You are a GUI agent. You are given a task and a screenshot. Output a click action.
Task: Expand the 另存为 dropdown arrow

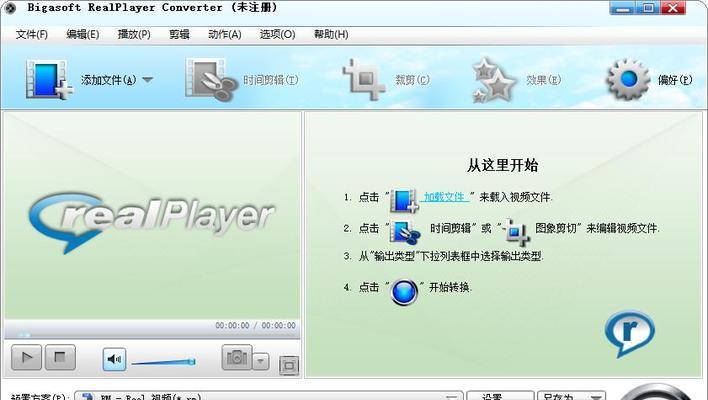[596, 396]
